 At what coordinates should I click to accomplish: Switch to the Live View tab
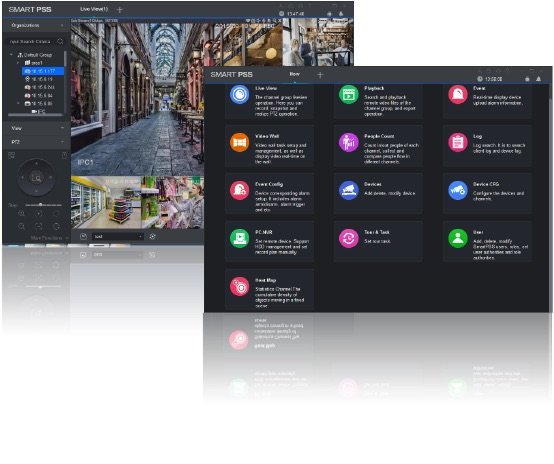94,9
